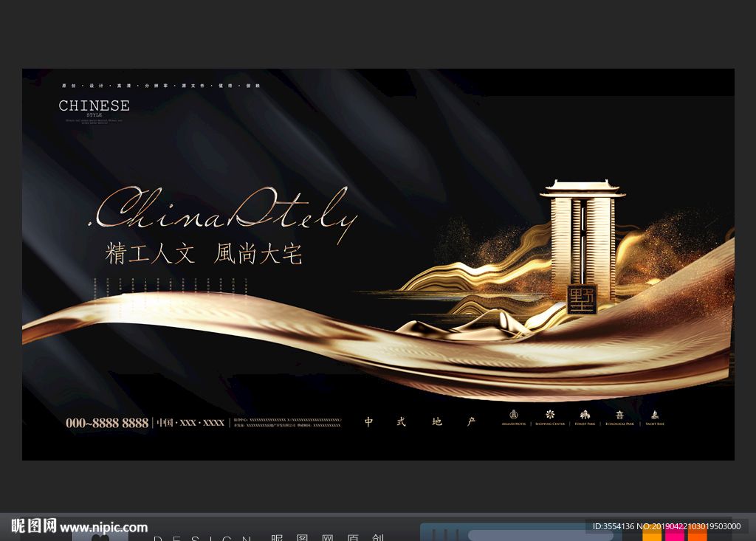Select the CHINESE heading text

(94, 106)
